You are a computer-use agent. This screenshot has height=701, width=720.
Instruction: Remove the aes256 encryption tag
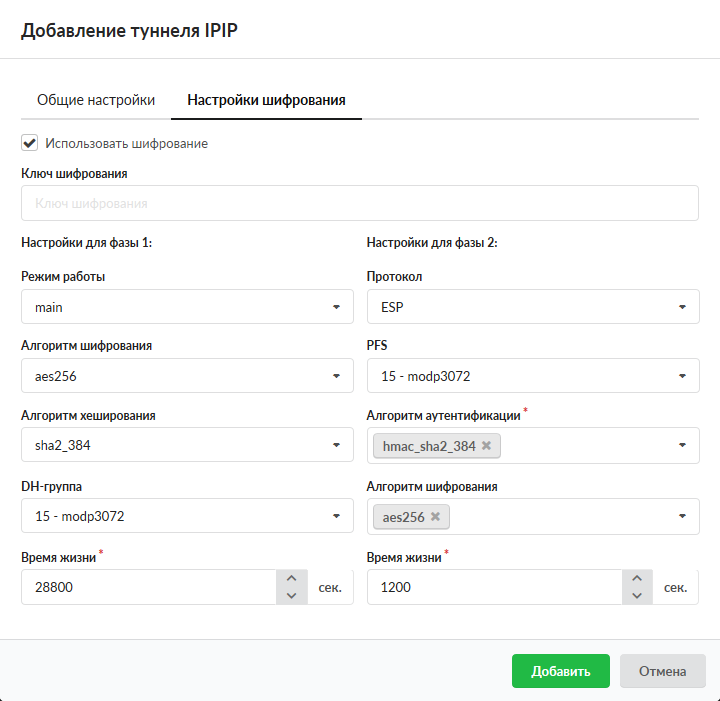(x=435, y=517)
